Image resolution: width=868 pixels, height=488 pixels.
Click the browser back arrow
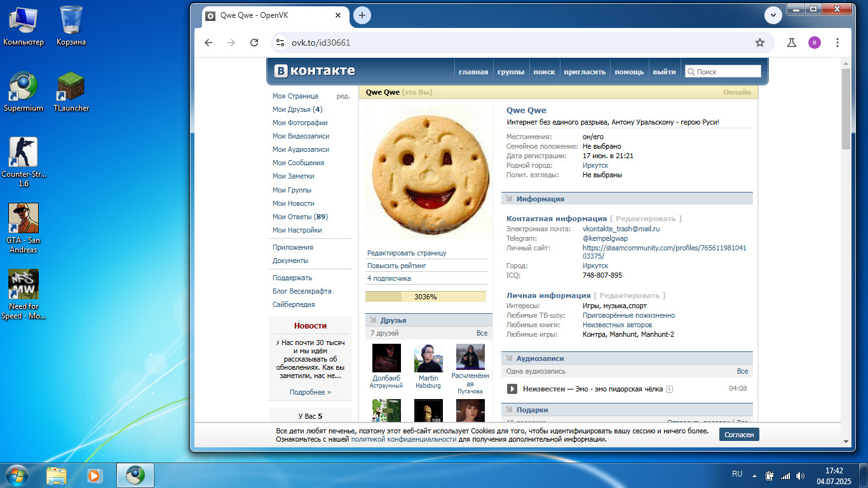208,43
